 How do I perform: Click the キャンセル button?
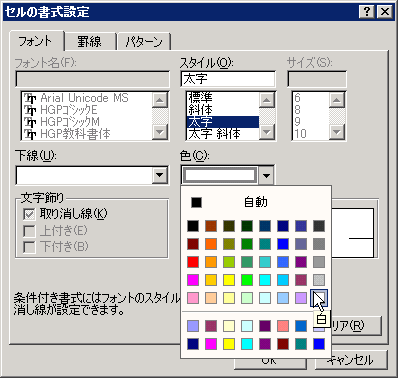pos(351,360)
